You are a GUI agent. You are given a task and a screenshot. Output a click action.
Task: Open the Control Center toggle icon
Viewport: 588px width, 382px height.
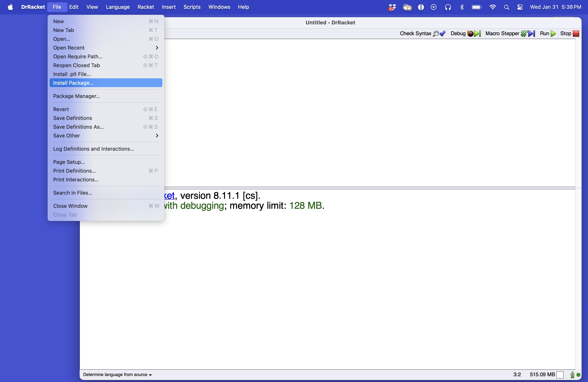pyautogui.click(x=520, y=7)
